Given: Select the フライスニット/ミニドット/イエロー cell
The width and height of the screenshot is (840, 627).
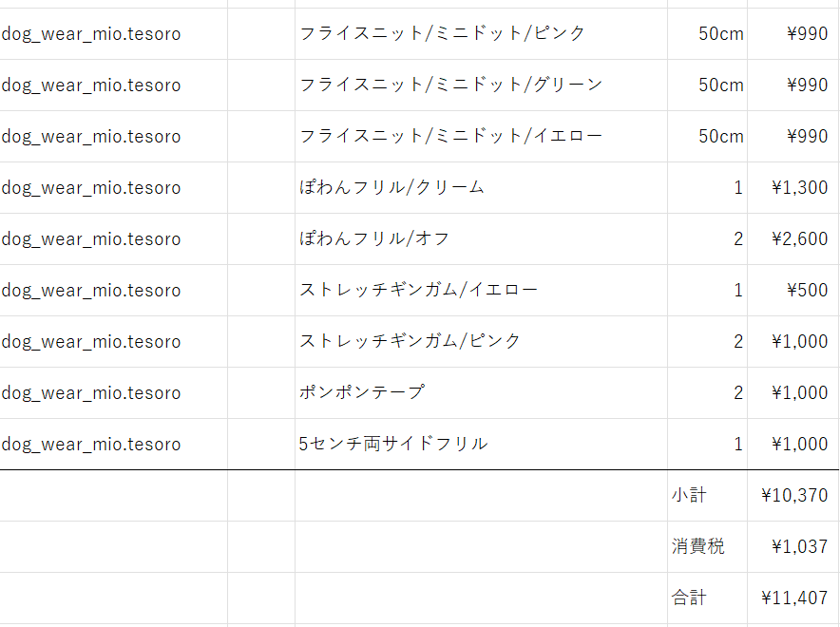Looking at the screenshot, I should pyautogui.click(x=481, y=137).
